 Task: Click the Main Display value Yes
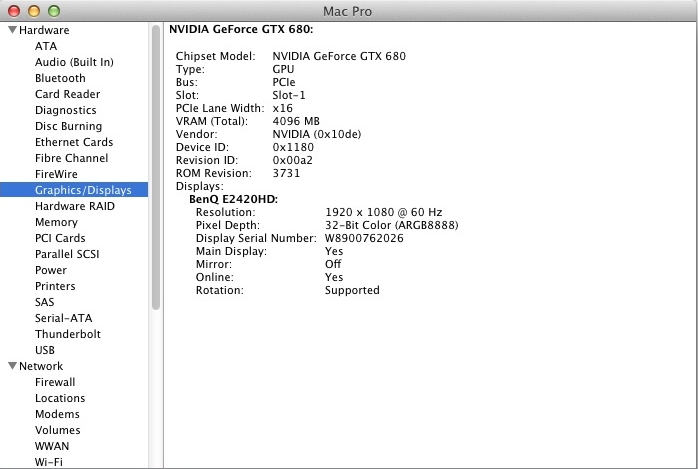click(334, 251)
